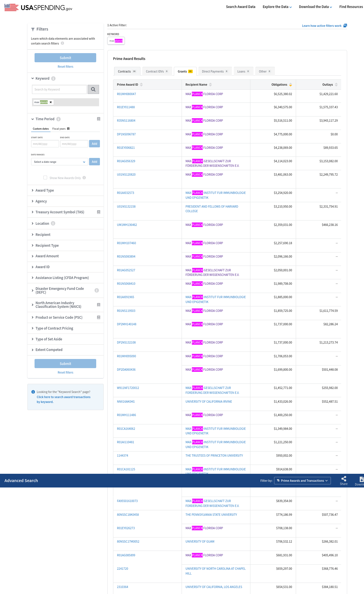Open award NNX16AK04G link

click(x=126, y=402)
